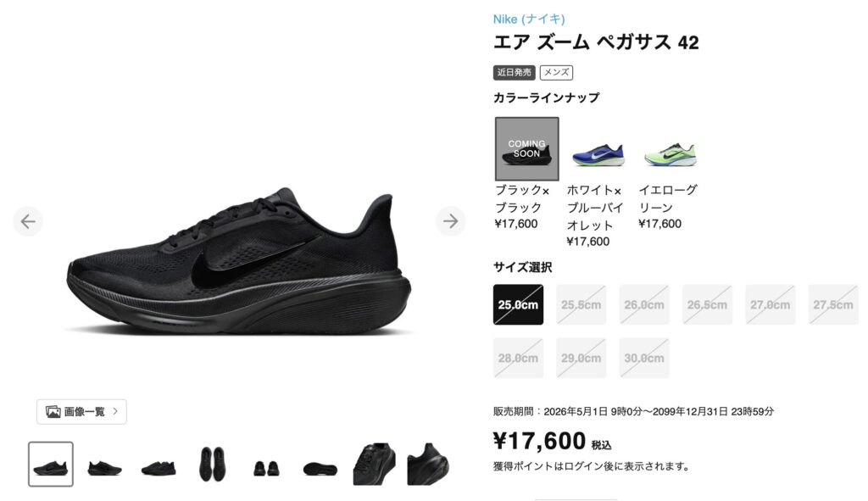Click the 近日発売 status tag
868x501 pixels.
pyautogui.click(x=515, y=72)
